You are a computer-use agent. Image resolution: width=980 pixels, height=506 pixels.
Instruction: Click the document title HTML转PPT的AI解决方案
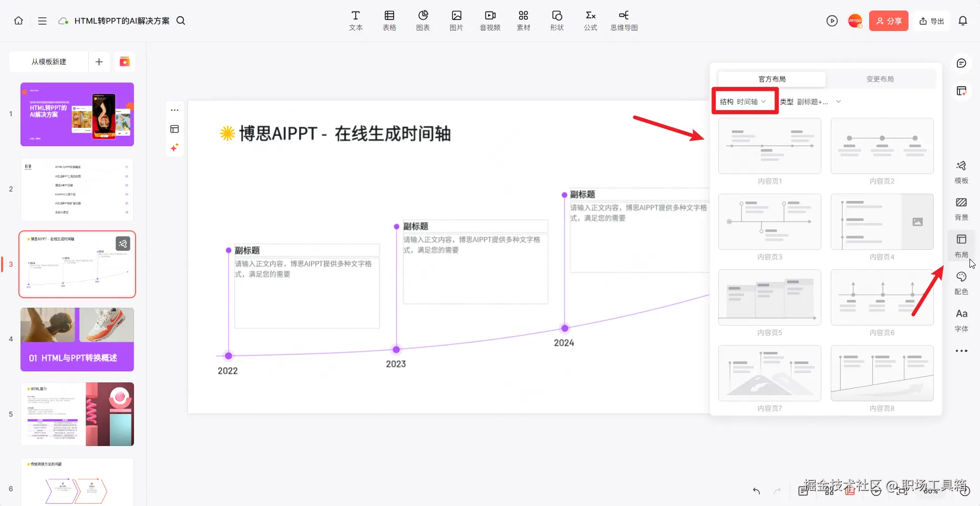pyautogui.click(x=122, y=21)
